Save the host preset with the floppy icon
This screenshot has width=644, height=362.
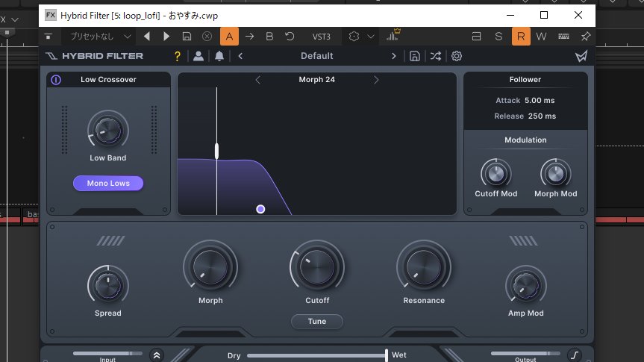187,37
